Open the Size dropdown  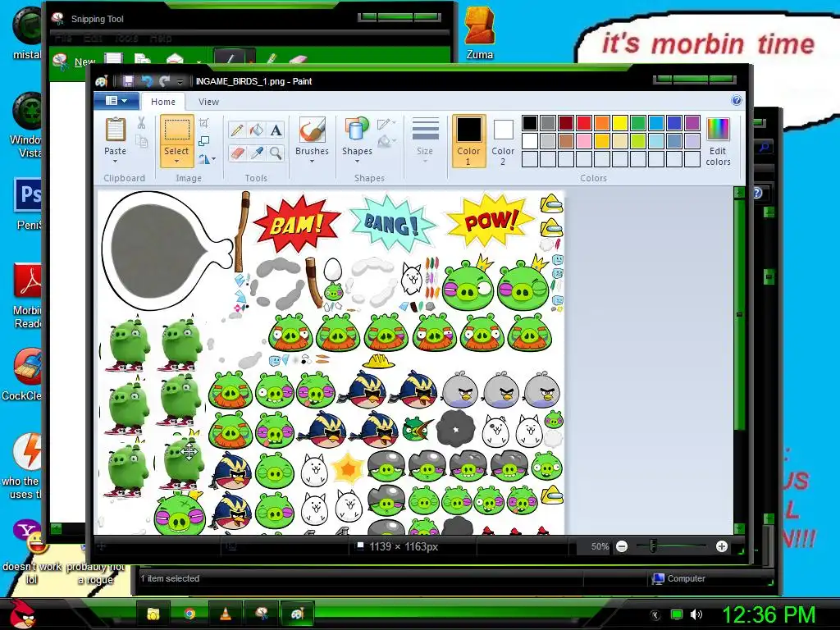tap(425, 139)
